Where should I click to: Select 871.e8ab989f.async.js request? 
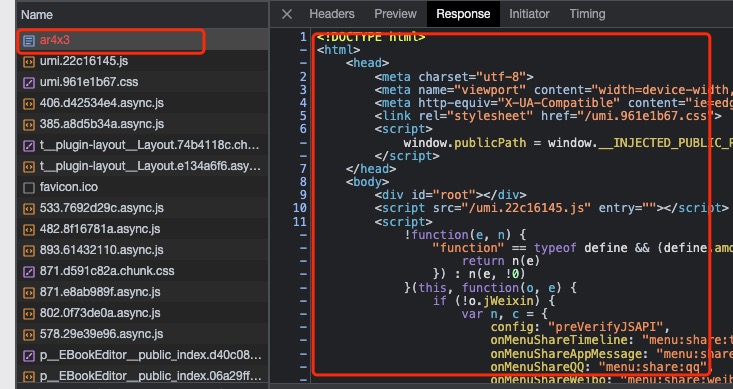coord(143,293)
